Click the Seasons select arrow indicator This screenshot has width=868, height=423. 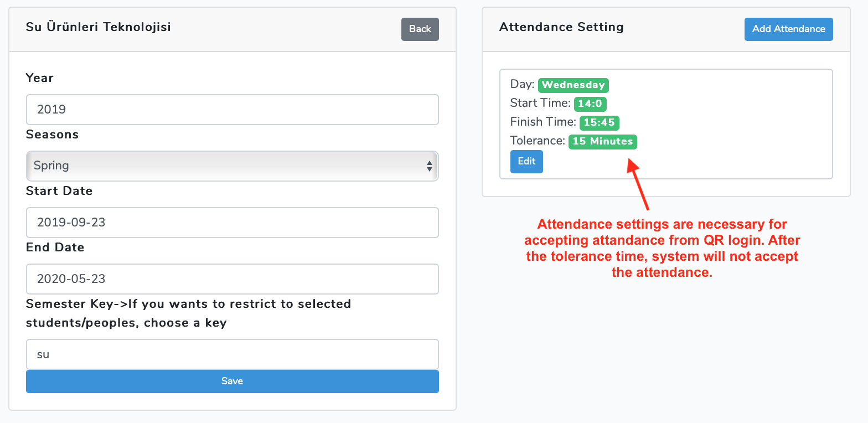pyautogui.click(x=429, y=166)
